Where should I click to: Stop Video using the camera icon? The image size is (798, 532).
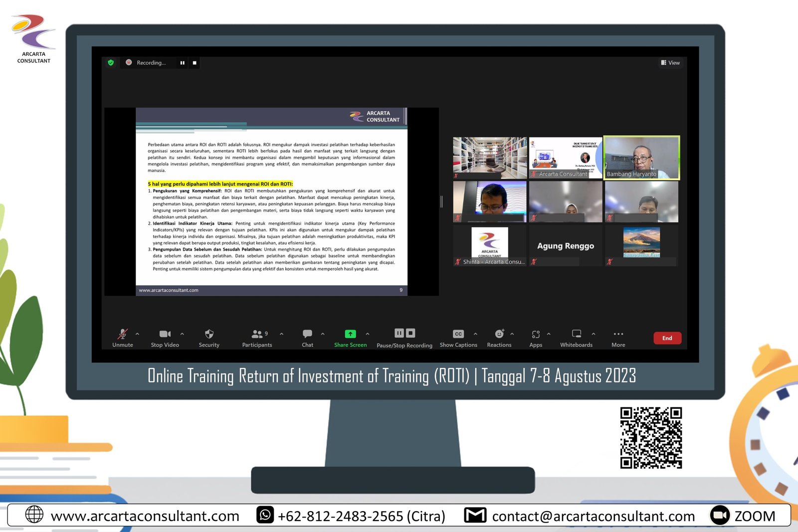click(x=165, y=334)
